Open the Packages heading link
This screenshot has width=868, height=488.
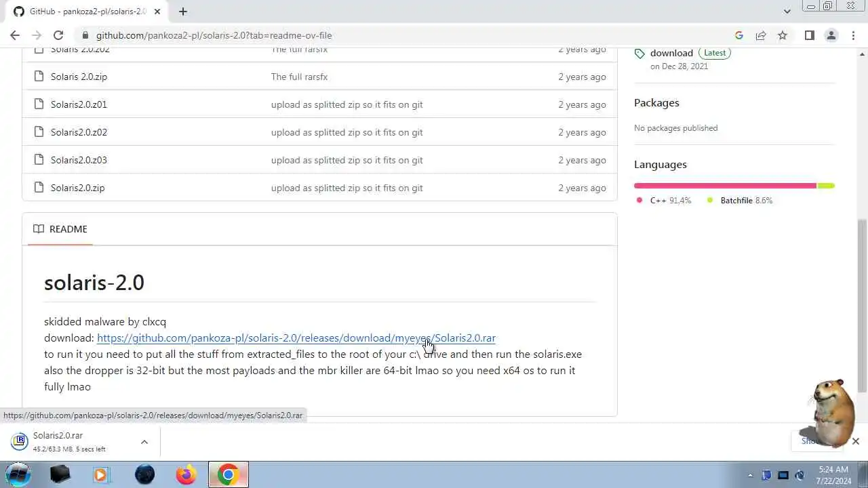[656, 103]
